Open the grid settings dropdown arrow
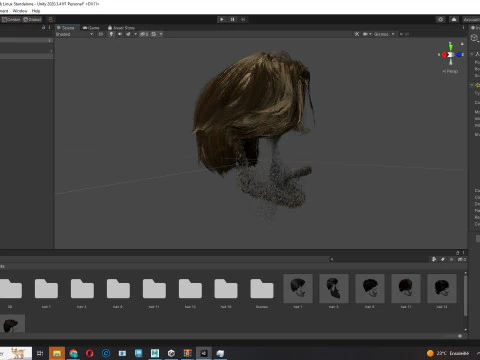480x360 pixels. click(x=161, y=34)
